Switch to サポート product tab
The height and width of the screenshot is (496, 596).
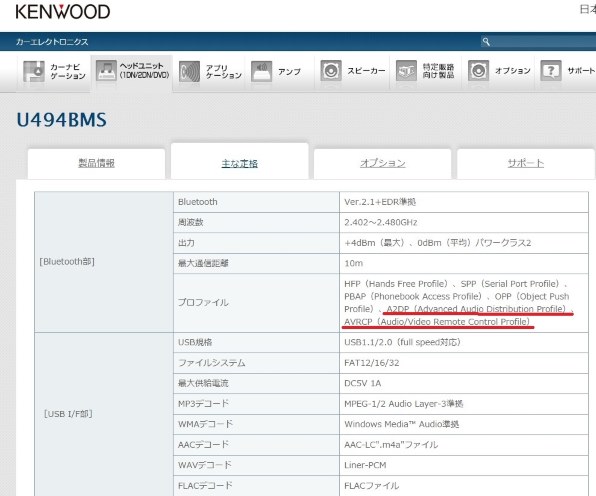click(526, 163)
